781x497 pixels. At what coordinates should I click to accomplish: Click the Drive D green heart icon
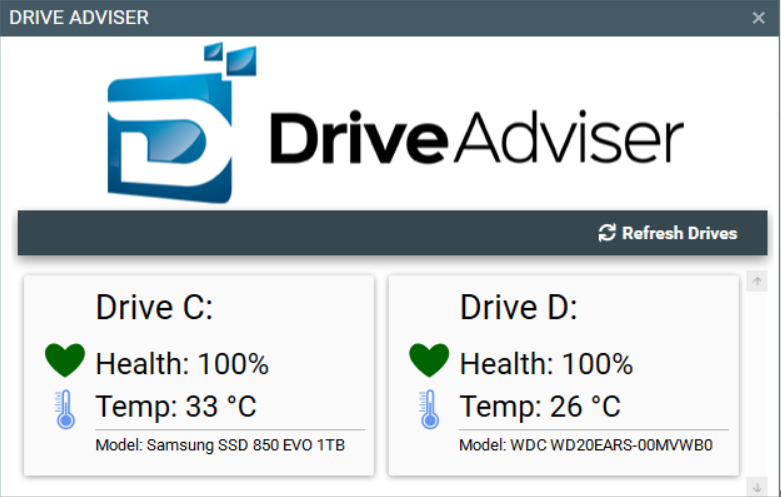click(429, 360)
